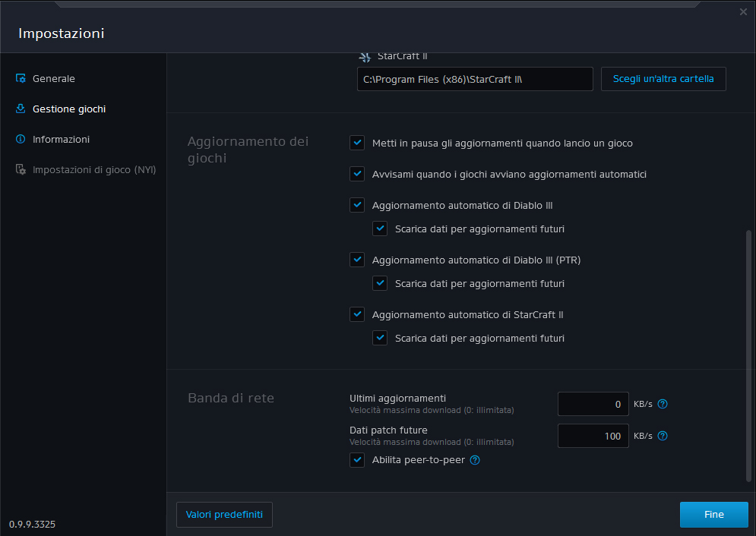The height and width of the screenshot is (536, 756).
Task: Click help icon beside Abilita peer-to-peer
Action: (x=475, y=460)
